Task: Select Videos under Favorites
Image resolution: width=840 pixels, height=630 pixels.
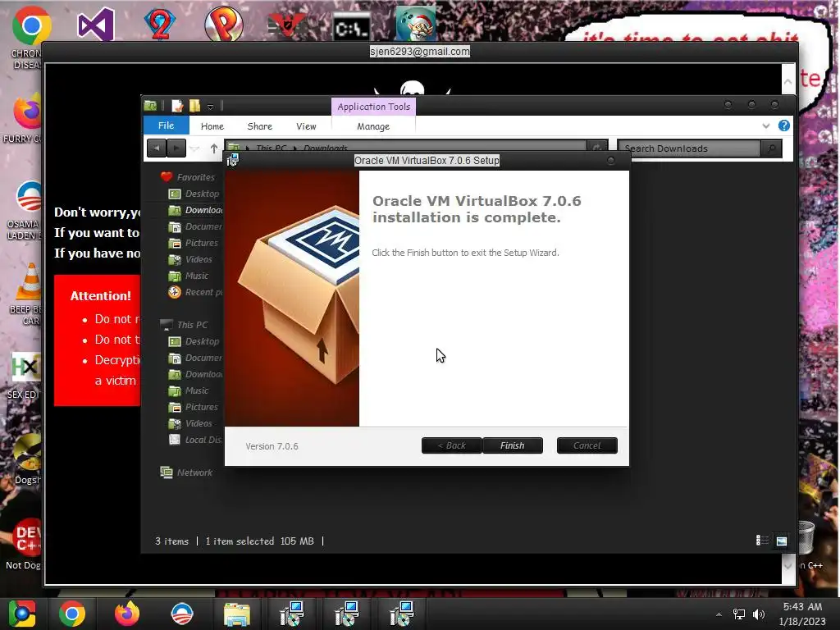Action: 190,259
